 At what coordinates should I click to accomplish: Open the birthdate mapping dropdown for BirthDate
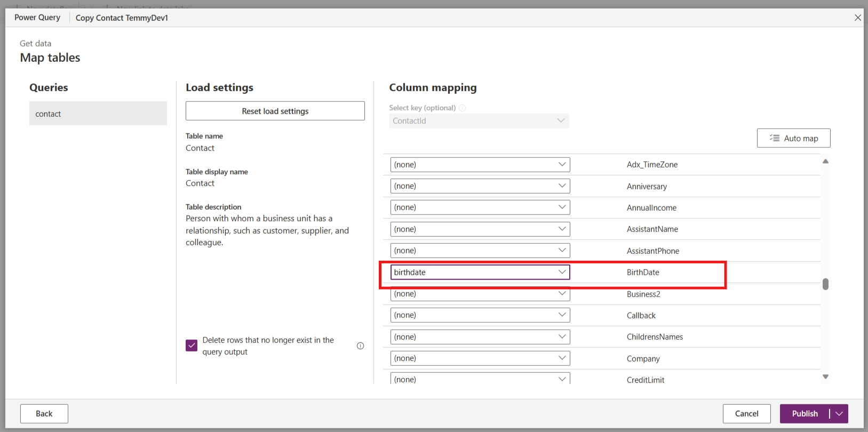(x=480, y=272)
